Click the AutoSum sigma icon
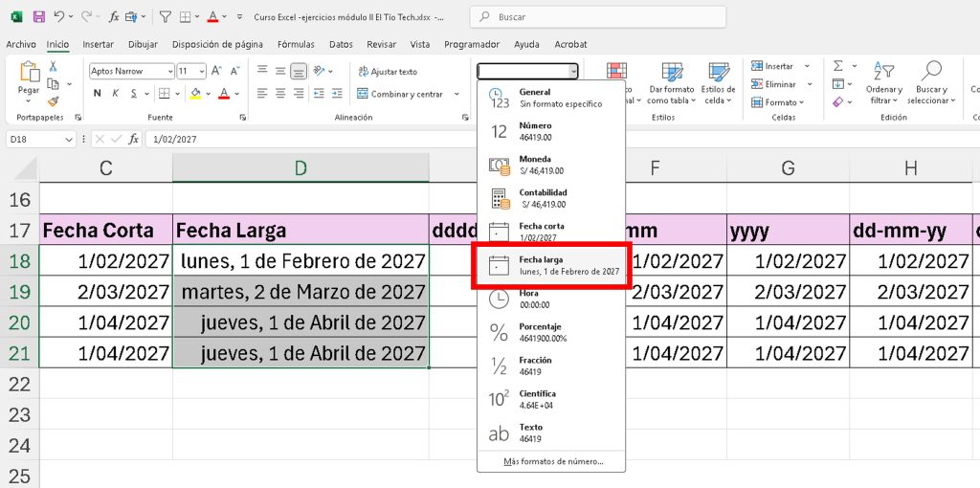The image size is (980, 488). click(838, 66)
